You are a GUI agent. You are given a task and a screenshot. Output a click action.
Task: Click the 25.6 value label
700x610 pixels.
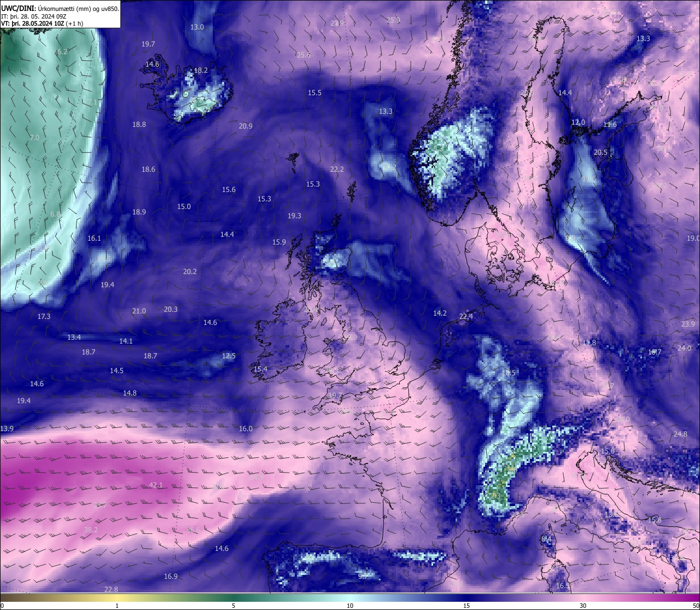click(x=304, y=55)
